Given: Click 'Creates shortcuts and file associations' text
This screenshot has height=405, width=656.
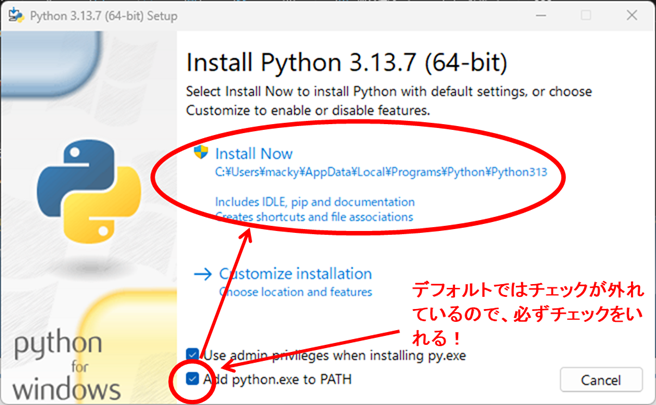Looking at the screenshot, I should coord(314,217).
